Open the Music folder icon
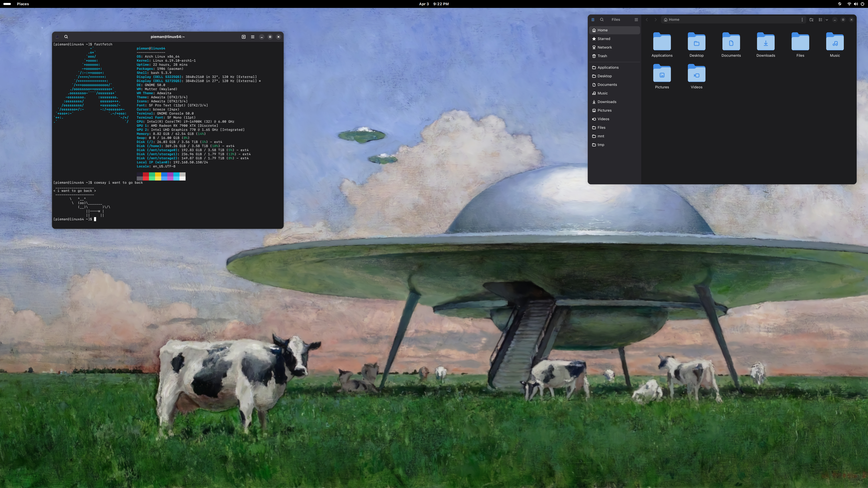Image resolution: width=868 pixels, height=488 pixels. pos(835,42)
